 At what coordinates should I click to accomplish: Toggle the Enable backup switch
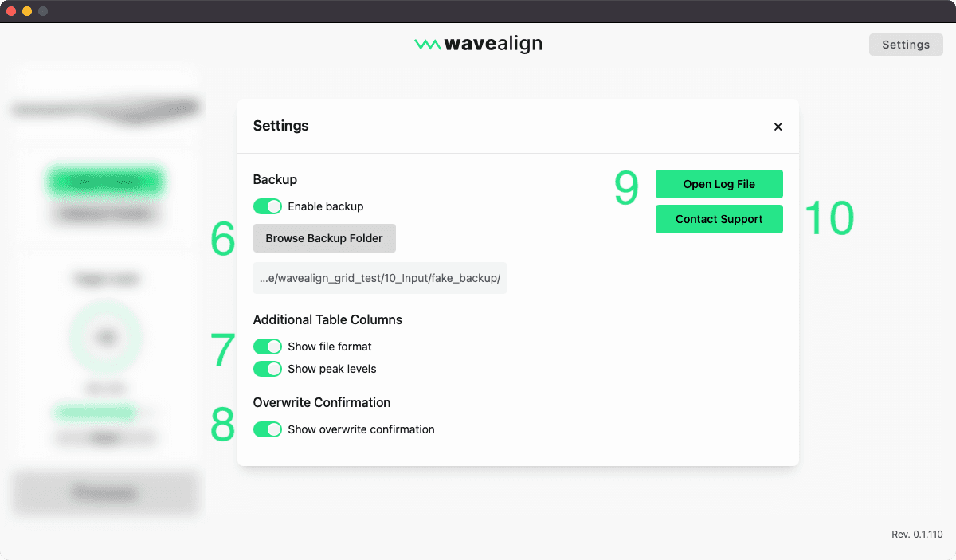coord(268,206)
